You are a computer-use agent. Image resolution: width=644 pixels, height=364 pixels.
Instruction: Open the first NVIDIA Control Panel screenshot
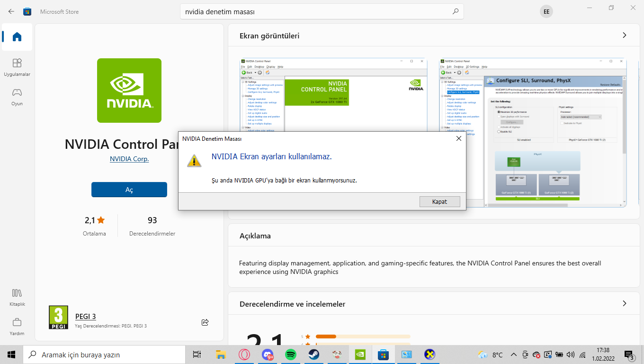pos(334,95)
